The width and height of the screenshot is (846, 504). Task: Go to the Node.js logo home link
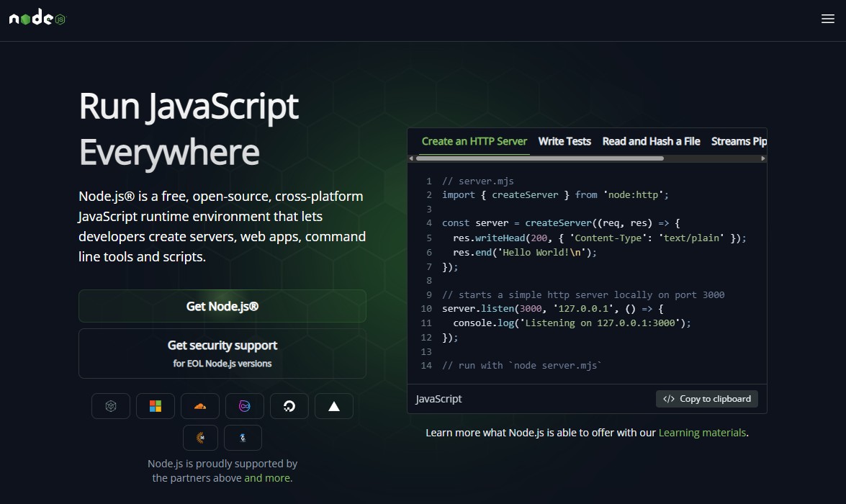37,18
